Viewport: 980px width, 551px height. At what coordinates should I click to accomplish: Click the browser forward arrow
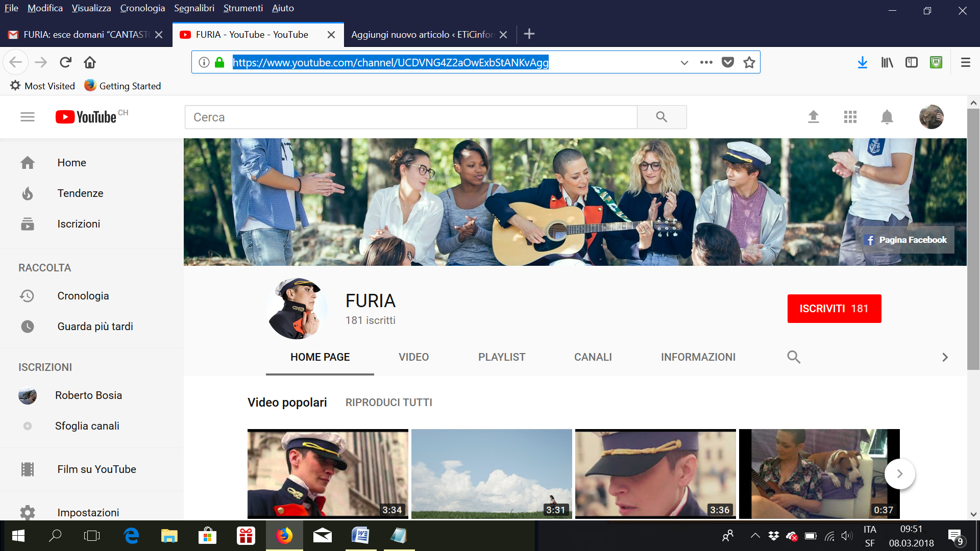tap(41, 62)
